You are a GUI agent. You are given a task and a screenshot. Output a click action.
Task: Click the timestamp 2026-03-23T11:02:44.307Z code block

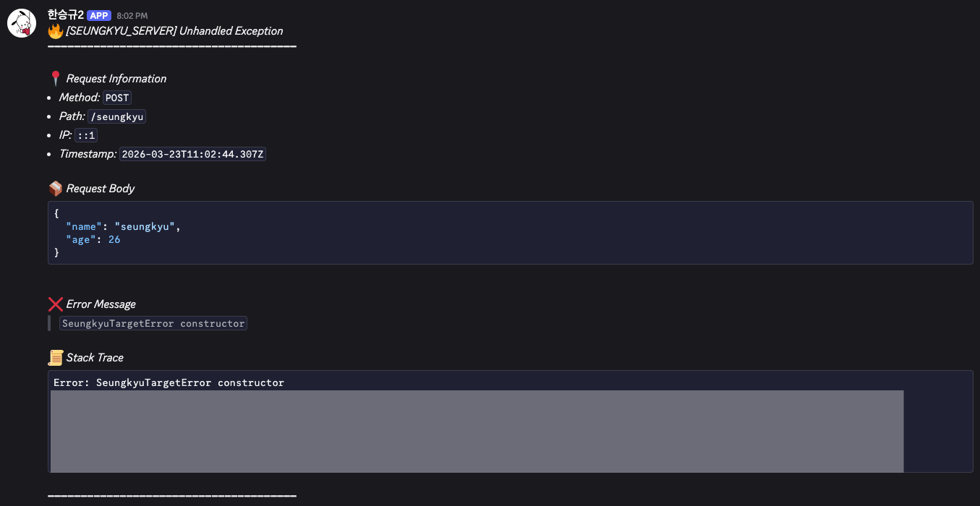point(192,153)
